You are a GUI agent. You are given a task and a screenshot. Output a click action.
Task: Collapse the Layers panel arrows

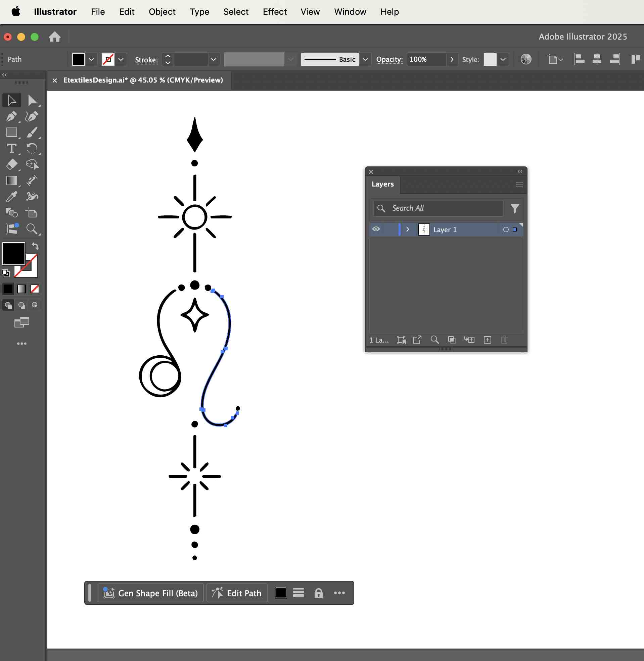tap(520, 172)
